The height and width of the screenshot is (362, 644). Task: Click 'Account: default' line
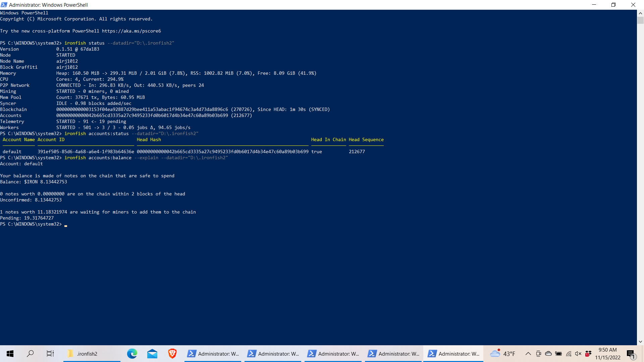tap(21, 164)
